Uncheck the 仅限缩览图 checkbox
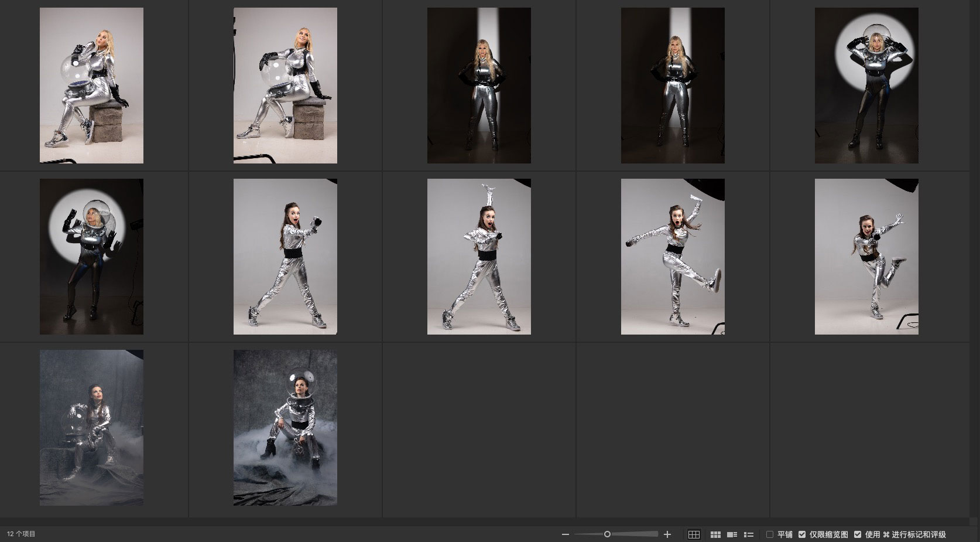 point(802,534)
